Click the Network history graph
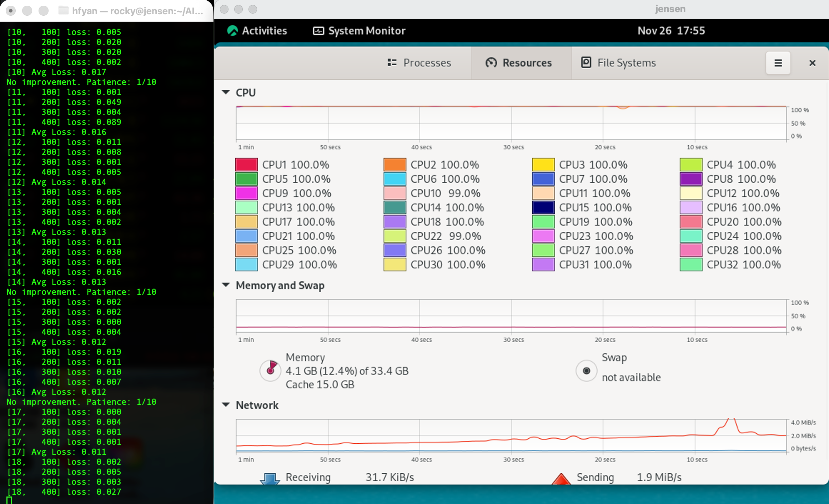 click(511, 435)
